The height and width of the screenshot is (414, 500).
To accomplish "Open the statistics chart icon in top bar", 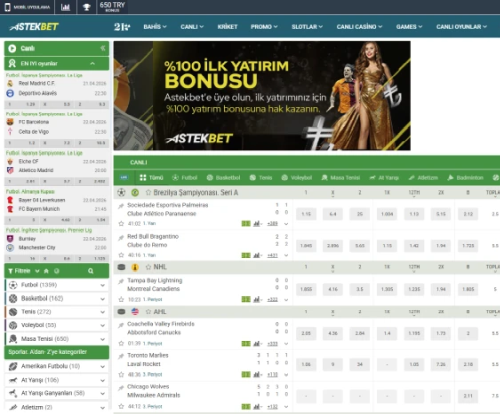I will click(x=65, y=7).
